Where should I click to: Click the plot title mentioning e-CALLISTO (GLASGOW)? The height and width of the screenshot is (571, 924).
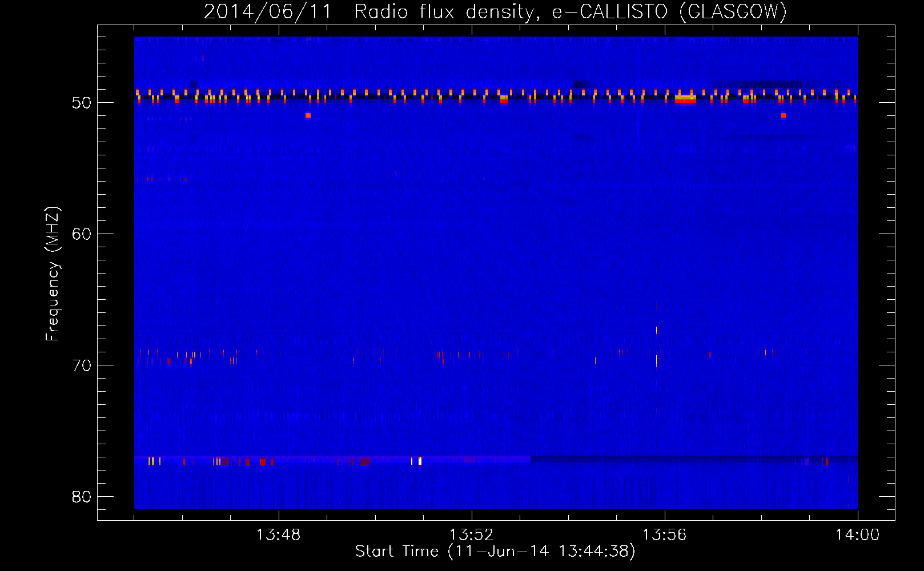click(495, 11)
